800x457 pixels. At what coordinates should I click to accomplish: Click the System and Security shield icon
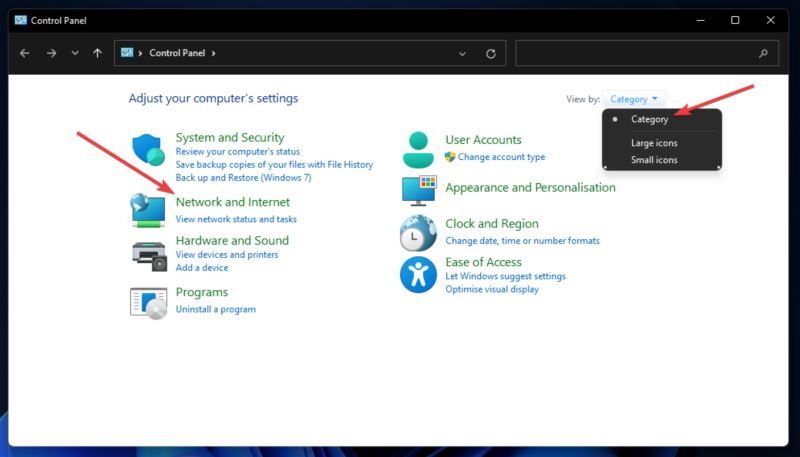click(x=147, y=150)
